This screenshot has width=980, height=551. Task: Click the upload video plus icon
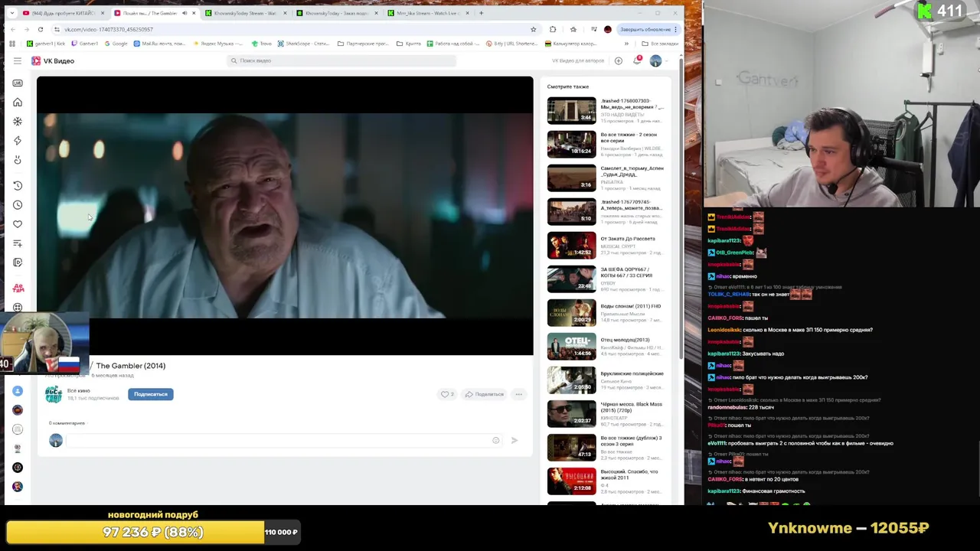(619, 60)
